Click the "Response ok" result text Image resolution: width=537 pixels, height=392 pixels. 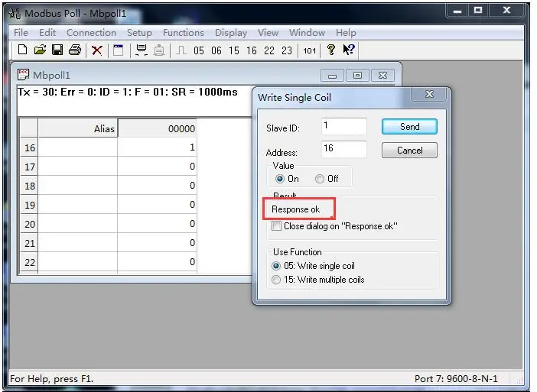coord(295,209)
